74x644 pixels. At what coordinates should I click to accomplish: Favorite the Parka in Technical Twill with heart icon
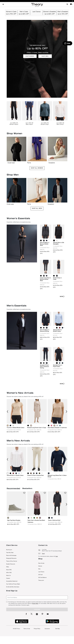coord(65,493)
